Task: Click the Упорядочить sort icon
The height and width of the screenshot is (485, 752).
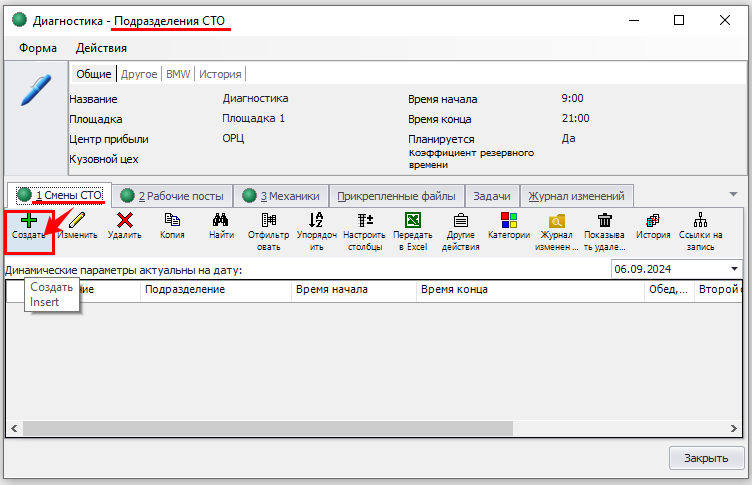Action: click(x=316, y=221)
